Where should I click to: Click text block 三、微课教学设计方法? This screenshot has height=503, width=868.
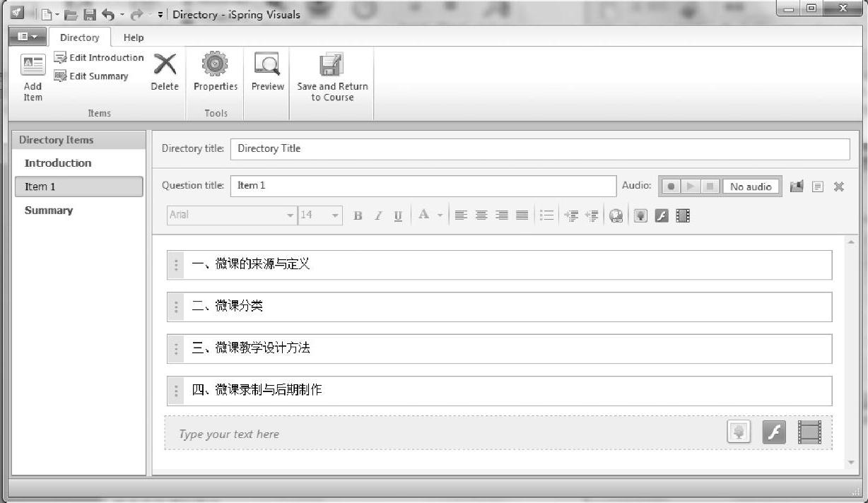499,348
